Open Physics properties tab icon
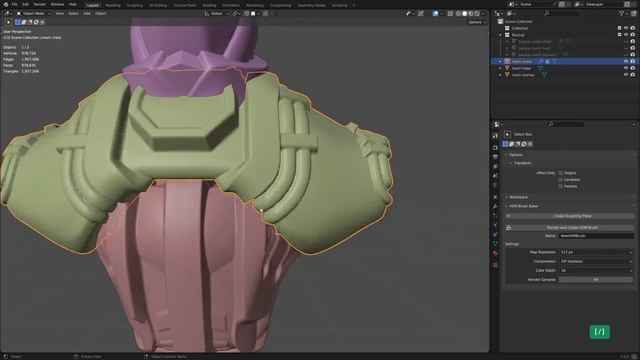Screen dimensions: 640x360 coord(495,225)
